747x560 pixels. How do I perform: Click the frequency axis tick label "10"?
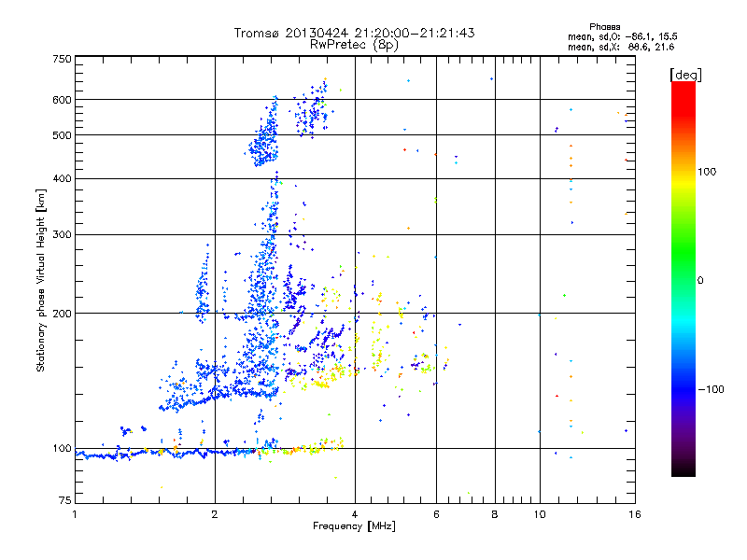coord(540,514)
